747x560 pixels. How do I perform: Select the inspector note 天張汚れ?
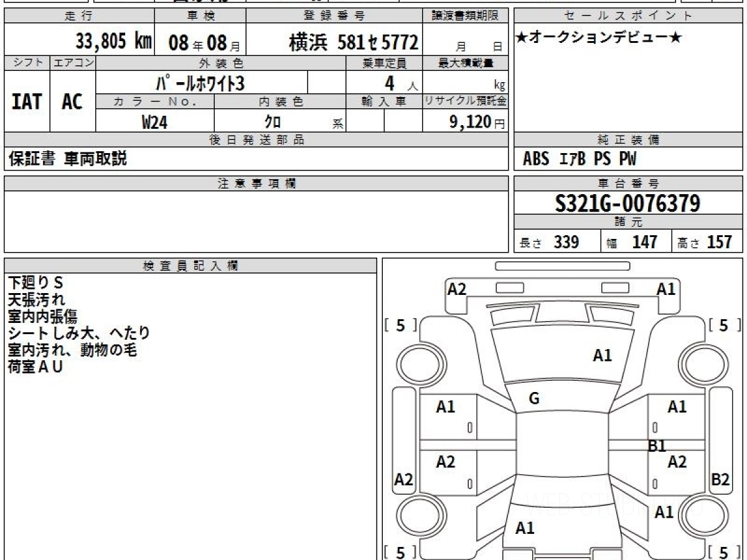click(36, 300)
